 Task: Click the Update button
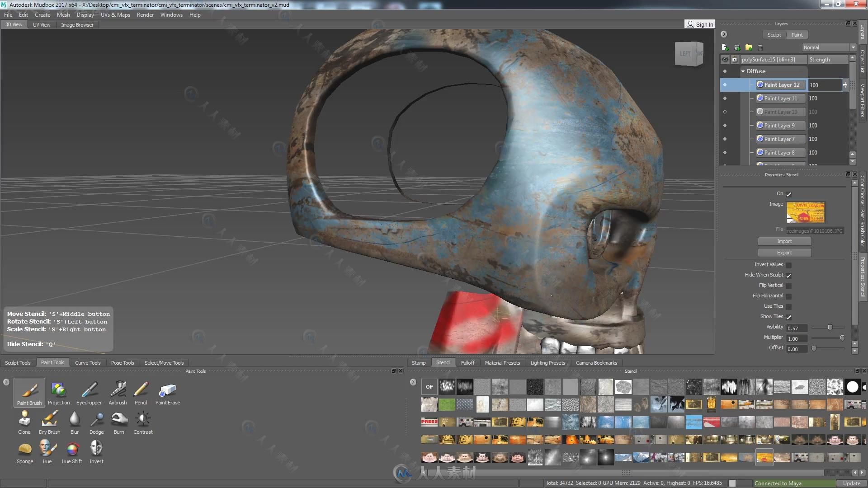[851, 483]
